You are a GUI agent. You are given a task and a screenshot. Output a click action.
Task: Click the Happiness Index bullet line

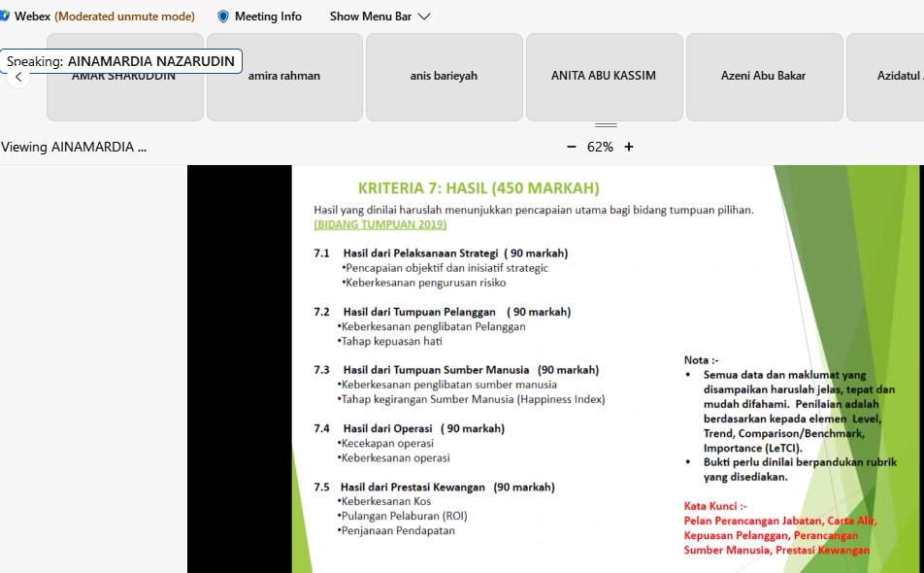point(471,399)
